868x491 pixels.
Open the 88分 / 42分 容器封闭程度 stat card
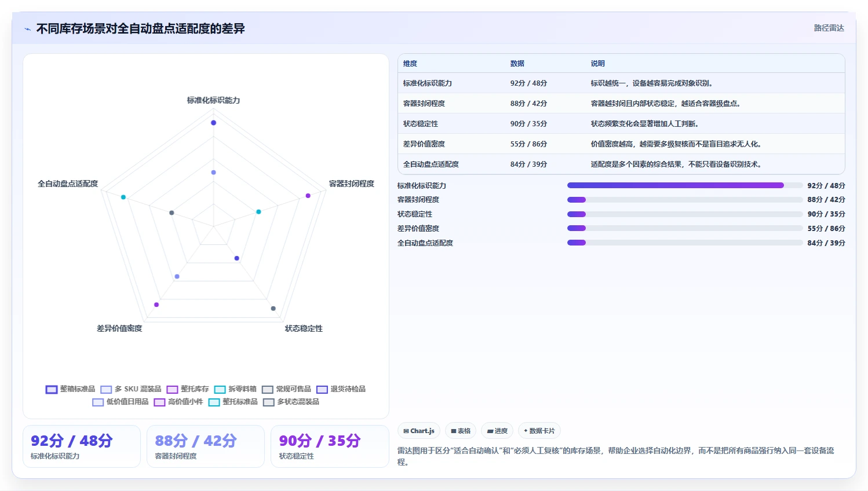206,446
